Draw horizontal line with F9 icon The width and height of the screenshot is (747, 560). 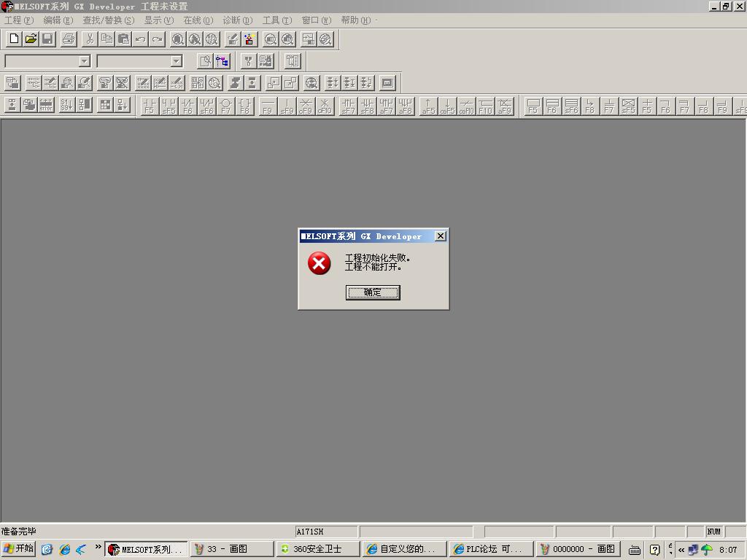tap(268, 106)
